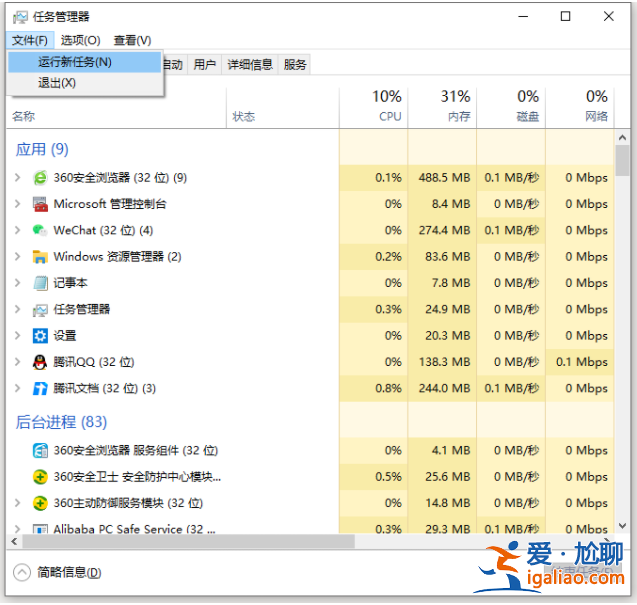
Task: Expand the 360主动防御服务模块 row
Action: (x=17, y=503)
